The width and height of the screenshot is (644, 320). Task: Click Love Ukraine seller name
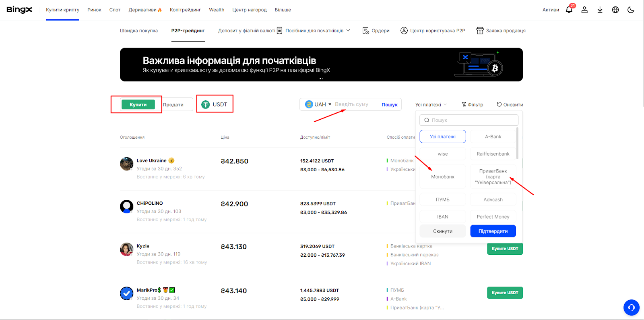pyautogui.click(x=151, y=160)
